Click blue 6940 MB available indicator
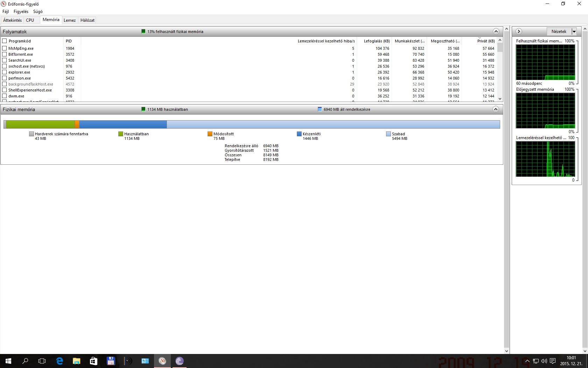 (320, 109)
